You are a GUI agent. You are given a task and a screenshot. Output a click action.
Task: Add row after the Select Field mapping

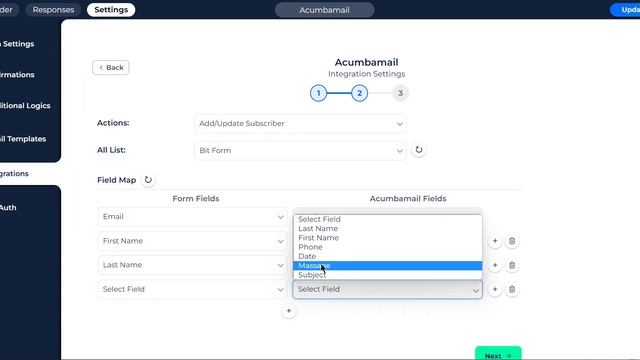(x=495, y=289)
